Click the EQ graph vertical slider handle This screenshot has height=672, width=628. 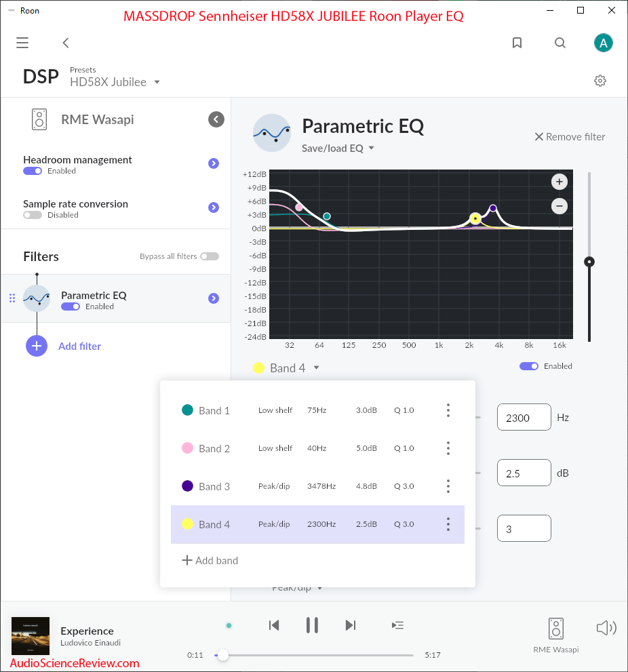tap(589, 262)
